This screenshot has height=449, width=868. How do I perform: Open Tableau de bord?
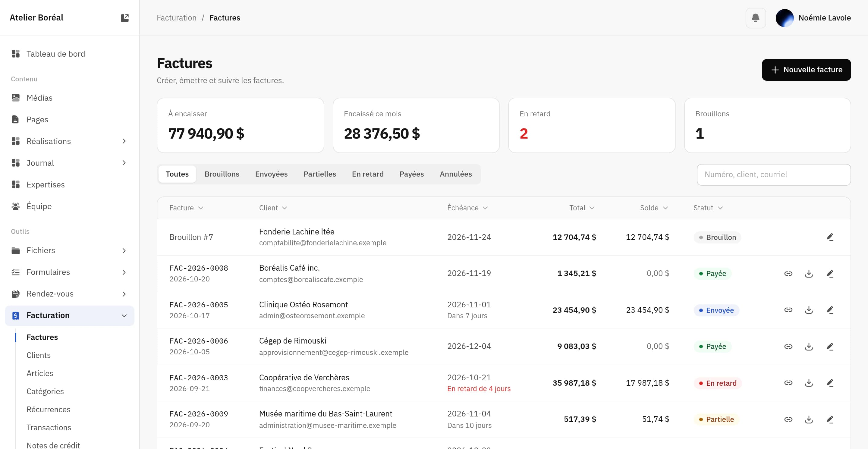tap(69, 54)
